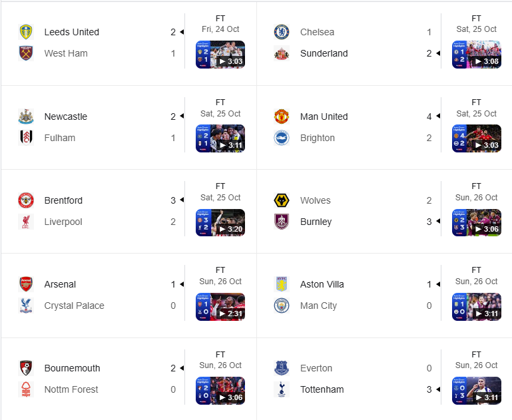The image size is (512, 420).
Task: Select the Man City team name
Action: [318, 306]
